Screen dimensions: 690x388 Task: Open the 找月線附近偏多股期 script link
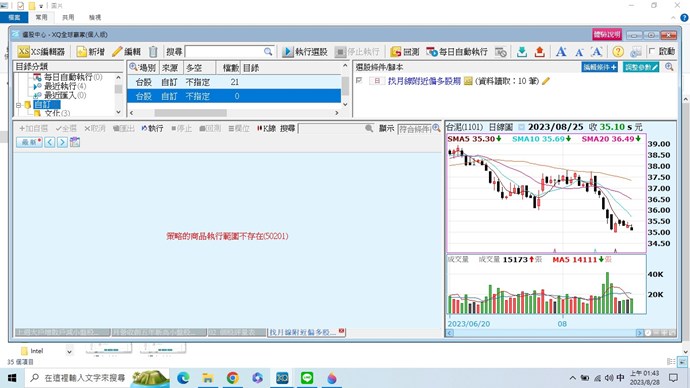click(424, 81)
